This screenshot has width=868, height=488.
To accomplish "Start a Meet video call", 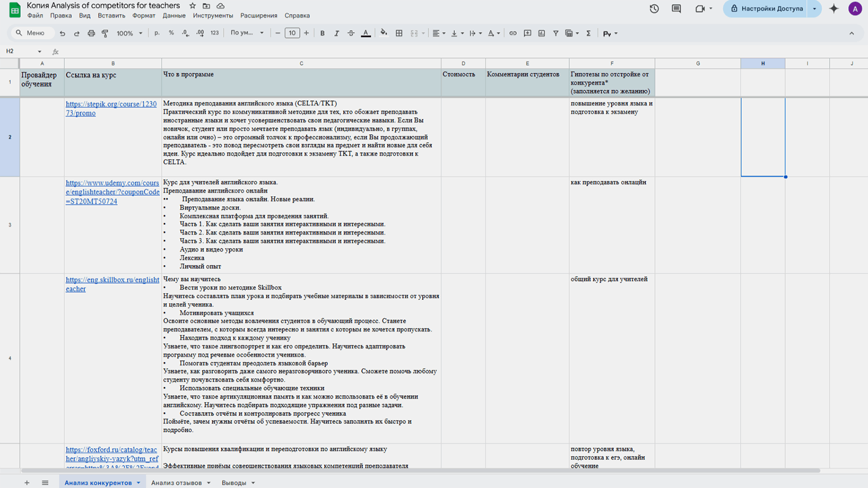I will click(700, 8).
